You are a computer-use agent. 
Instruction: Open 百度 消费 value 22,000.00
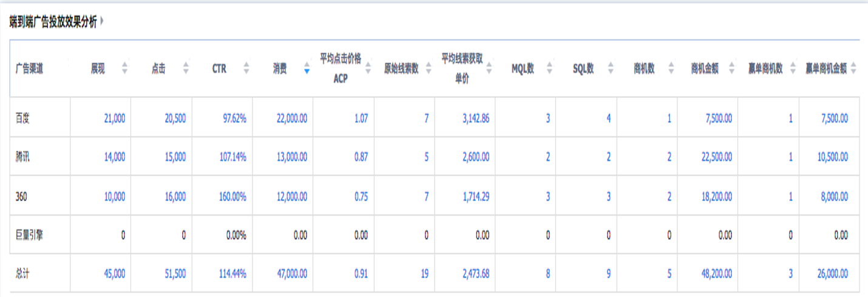[x=292, y=118]
